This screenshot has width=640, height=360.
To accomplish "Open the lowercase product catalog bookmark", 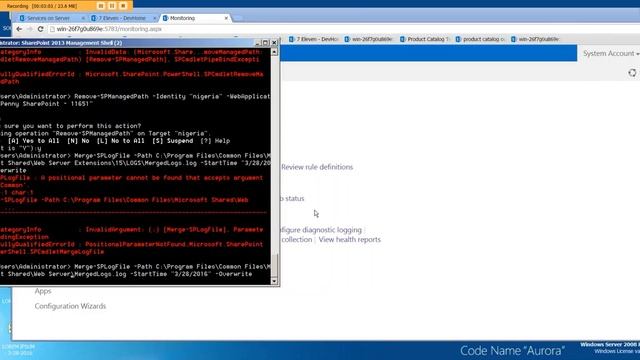I will 480,39.
